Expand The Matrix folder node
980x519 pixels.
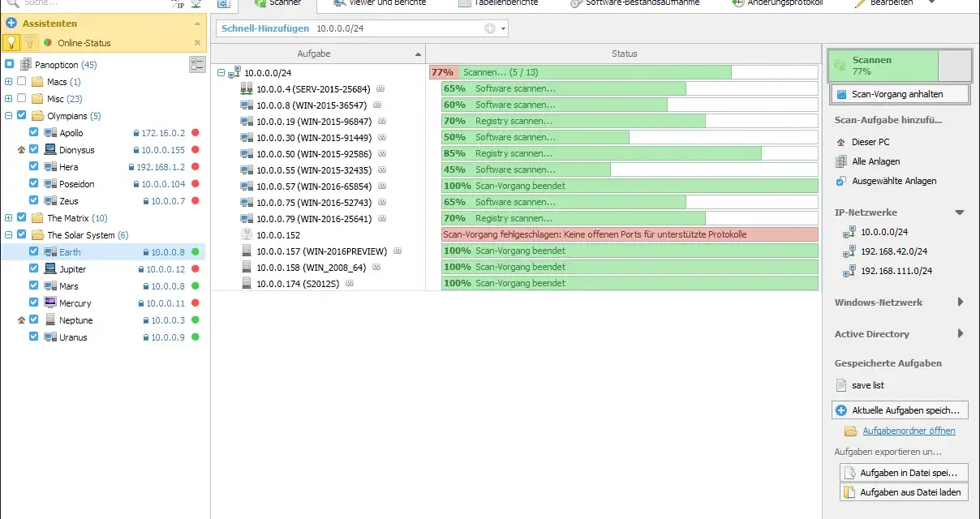[9, 218]
